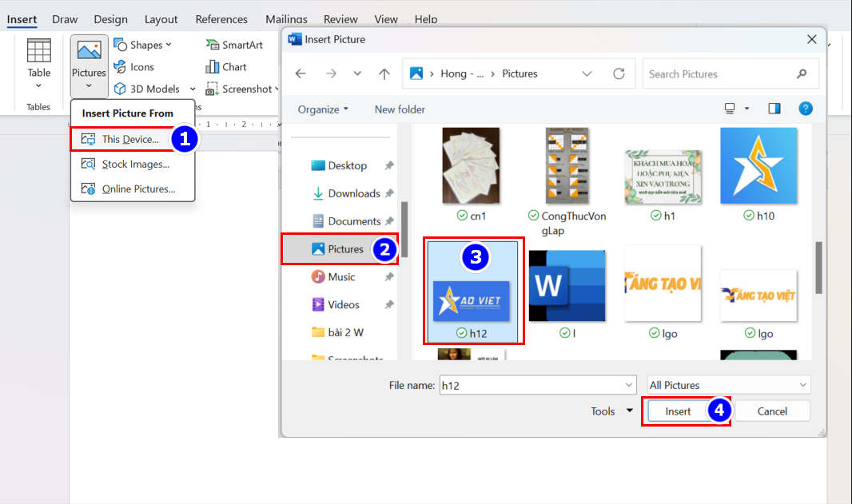Open the Shapes gallery
The image size is (852, 504).
pyautogui.click(x=142, y=45)
